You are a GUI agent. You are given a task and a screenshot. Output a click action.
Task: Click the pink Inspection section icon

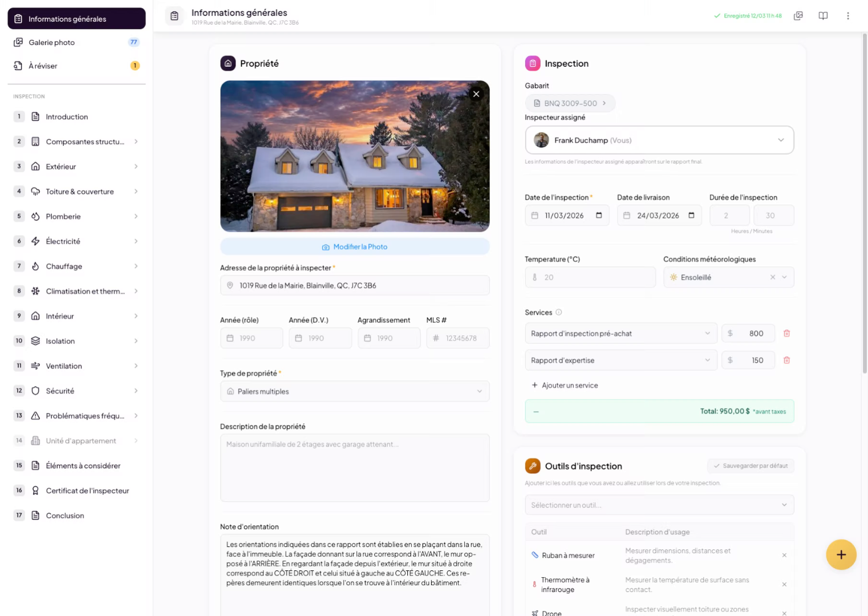click(x=533, y=63)
